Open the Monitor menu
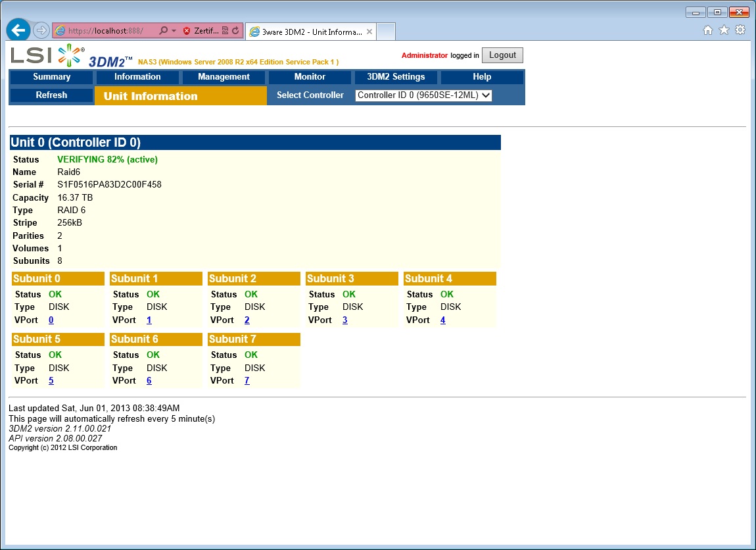756x550 pixels. coord(310,77)
